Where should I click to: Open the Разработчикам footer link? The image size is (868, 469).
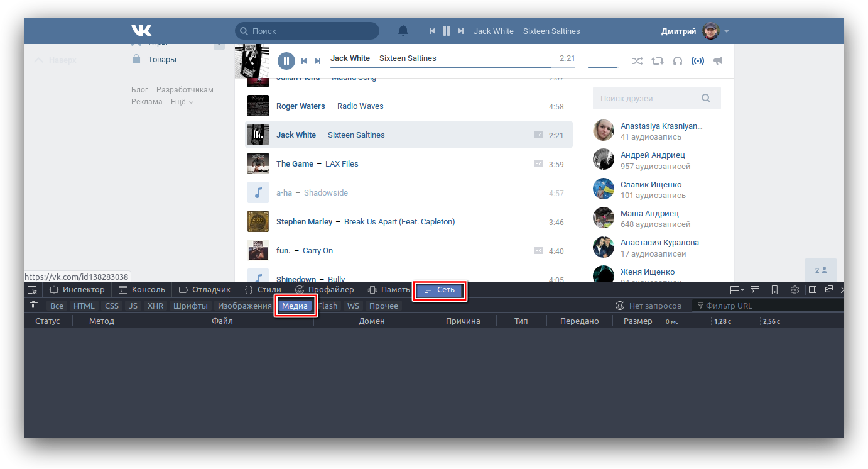click(x=185, y=89)
